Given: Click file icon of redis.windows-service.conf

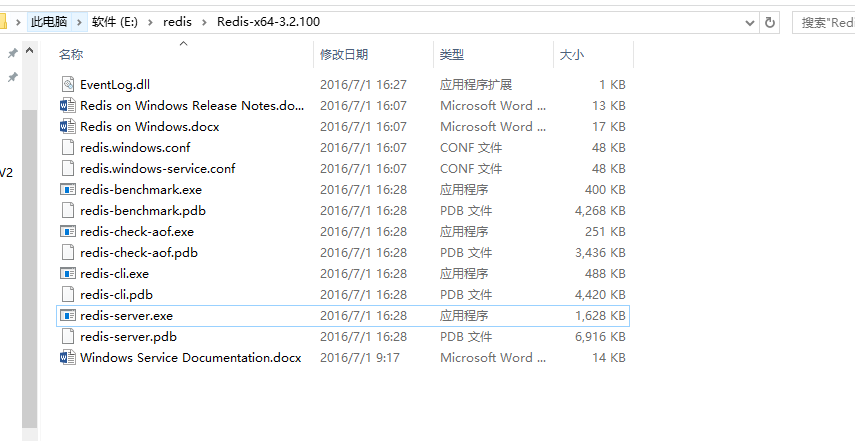Looking at the screenshot, I should pyautogui.click(x=68, y=168).
